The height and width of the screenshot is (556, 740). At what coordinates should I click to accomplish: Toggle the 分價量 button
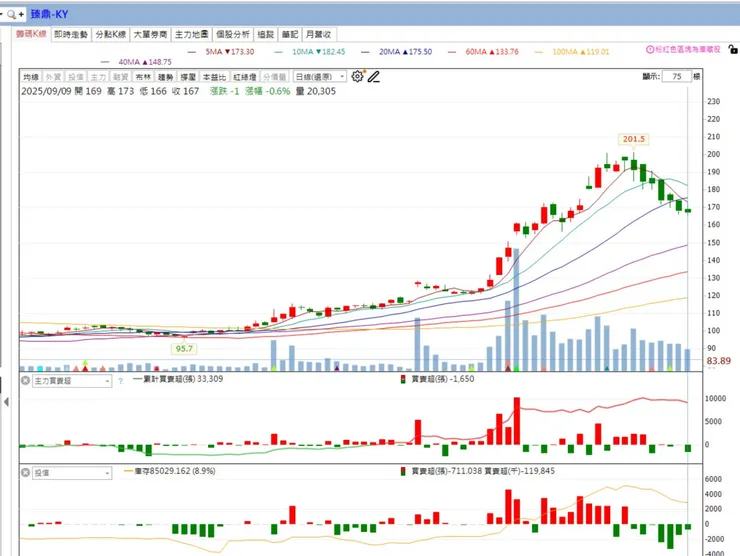(x=274, y=77)
